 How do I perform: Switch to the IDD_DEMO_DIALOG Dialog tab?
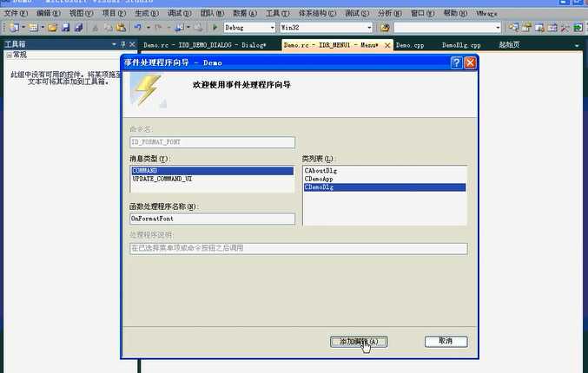[205, 45]
